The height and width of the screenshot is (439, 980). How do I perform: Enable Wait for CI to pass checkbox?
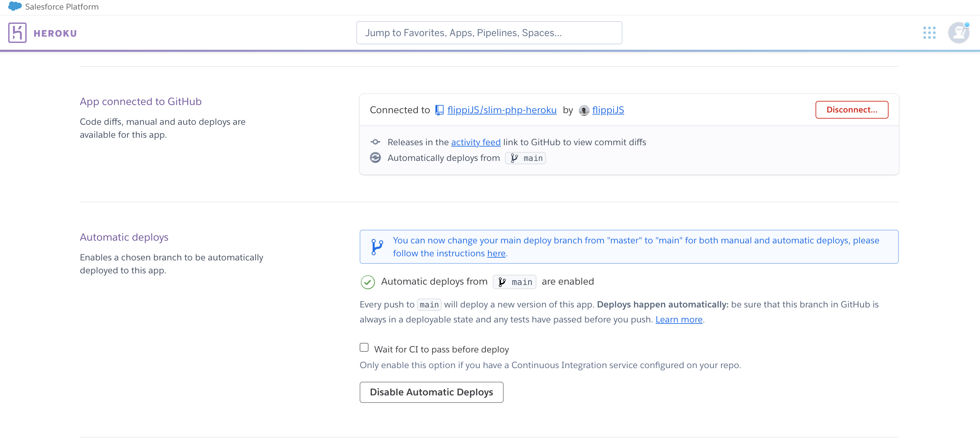tap(364, 347)
